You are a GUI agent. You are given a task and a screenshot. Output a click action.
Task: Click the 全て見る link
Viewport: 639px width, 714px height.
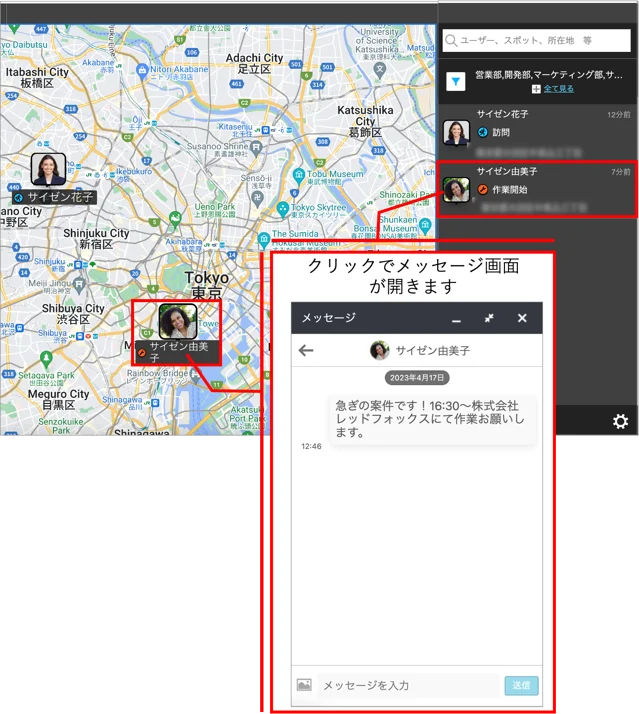pyautogui.click(x=559, y=89)
